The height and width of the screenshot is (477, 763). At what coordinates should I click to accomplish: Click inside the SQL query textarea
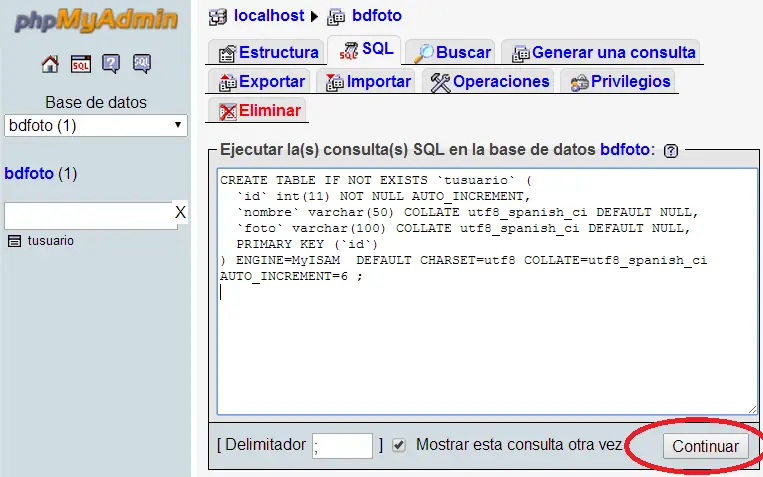pos(487,292)
